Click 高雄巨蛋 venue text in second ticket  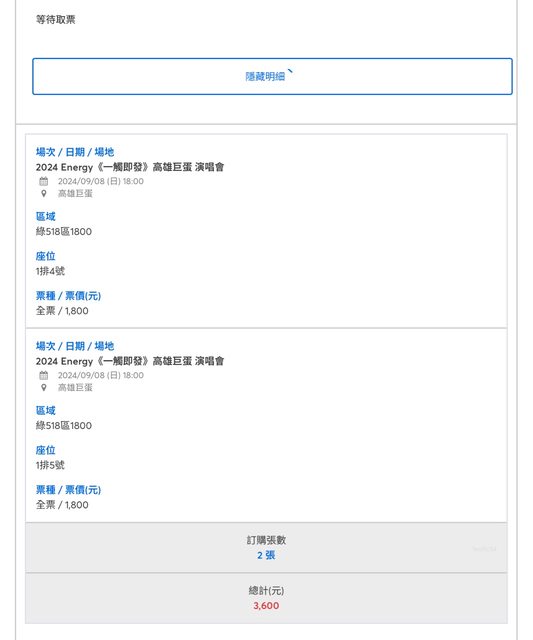tap(75, 387)
